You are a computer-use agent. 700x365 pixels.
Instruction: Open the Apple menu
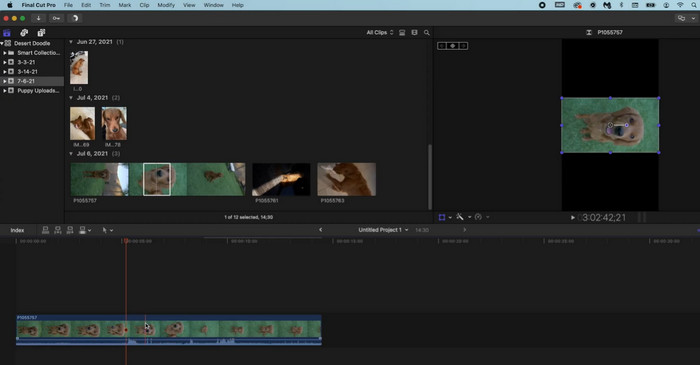[9, 5]
